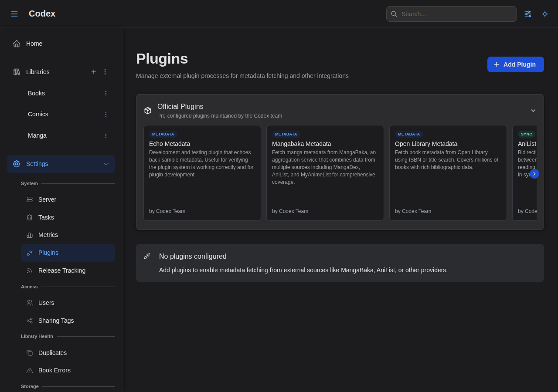The width and height of the screenshot is (558, 392).
Task: Click the Libraries section label
Action: click(x=38, y=72)
